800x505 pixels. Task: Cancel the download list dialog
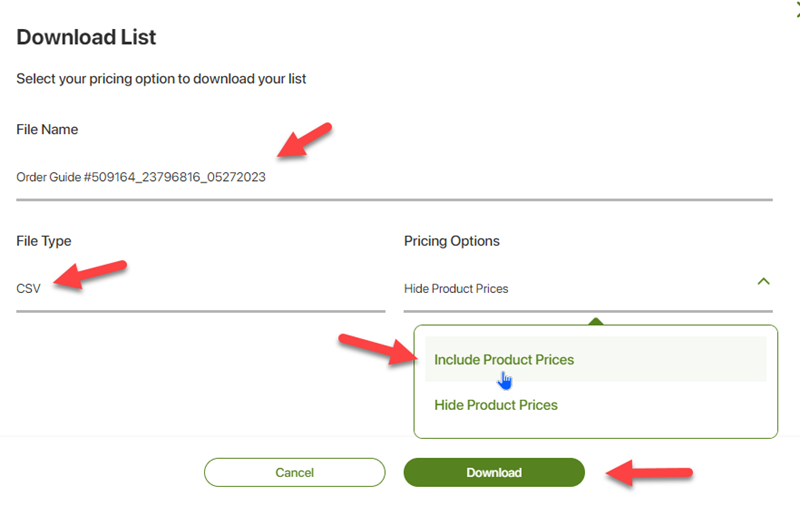294,472
